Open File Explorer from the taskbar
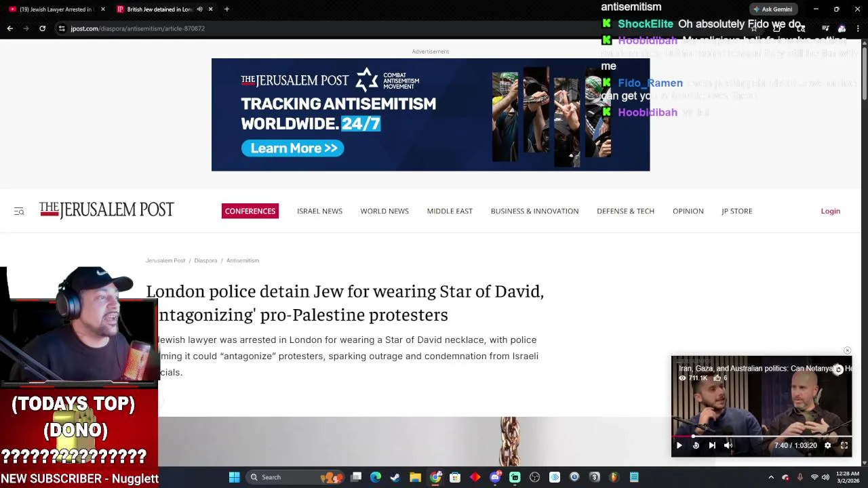 tap(415, 477)
